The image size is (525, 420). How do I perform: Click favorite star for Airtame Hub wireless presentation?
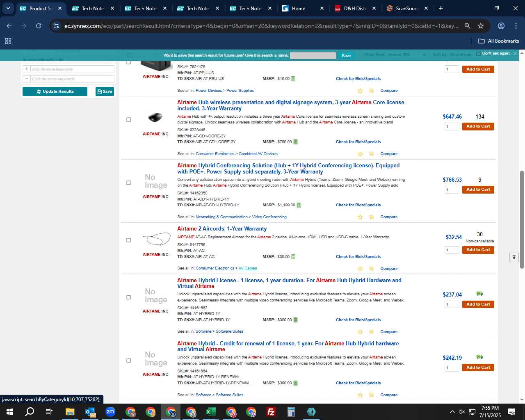(x=360, y=154)
